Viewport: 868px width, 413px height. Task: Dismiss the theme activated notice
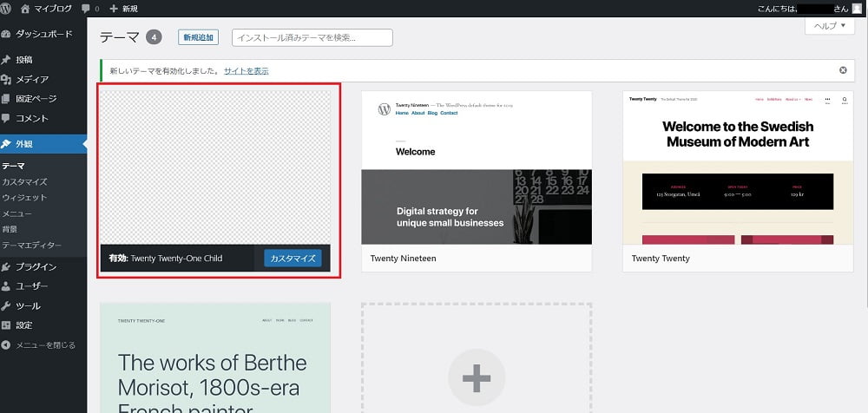pos(843,70)
